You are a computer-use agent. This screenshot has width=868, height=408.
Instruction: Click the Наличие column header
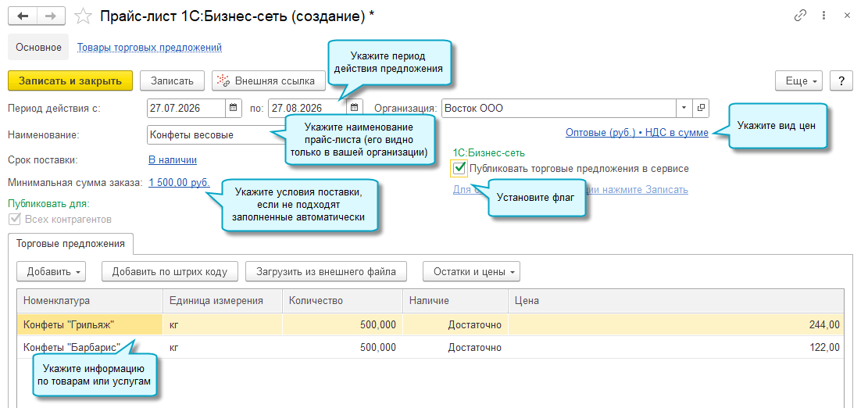click(x=455, y=301)
